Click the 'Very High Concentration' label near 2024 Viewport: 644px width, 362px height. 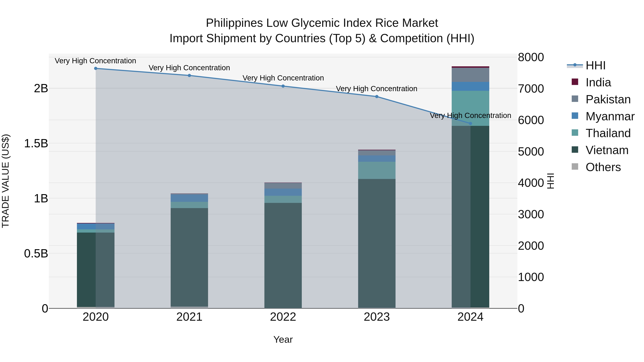pos(470,115)
